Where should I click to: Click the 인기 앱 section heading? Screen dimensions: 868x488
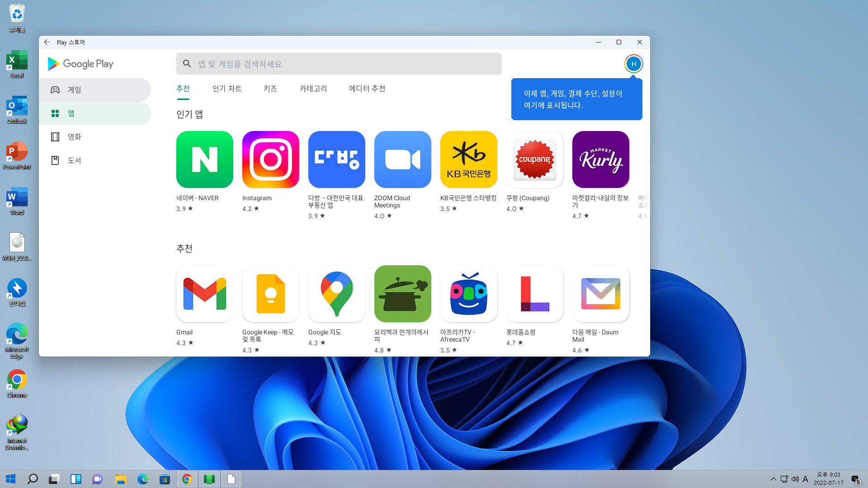click(189, 114)
